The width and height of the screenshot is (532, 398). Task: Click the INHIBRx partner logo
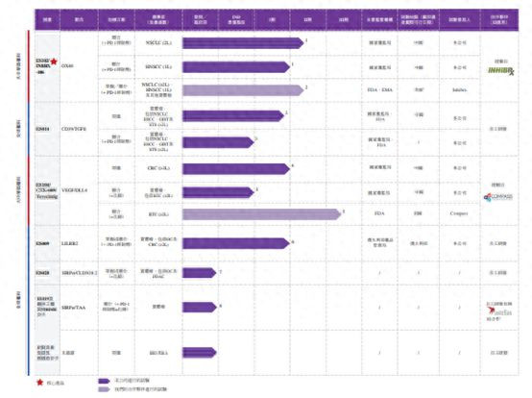tap(500, 70)
